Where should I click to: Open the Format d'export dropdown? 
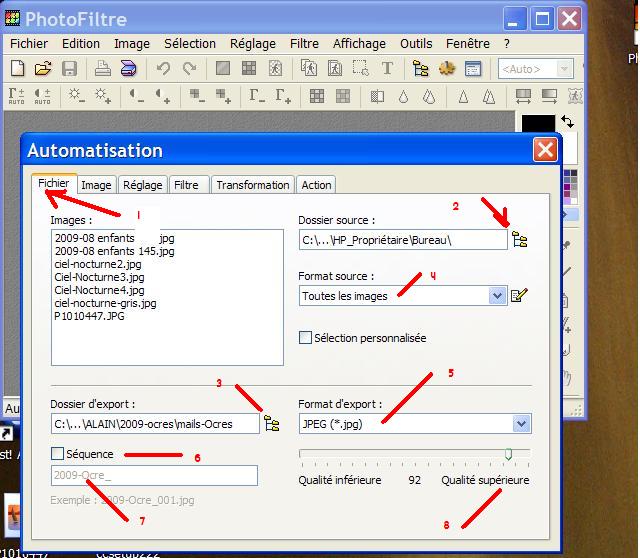522,424
